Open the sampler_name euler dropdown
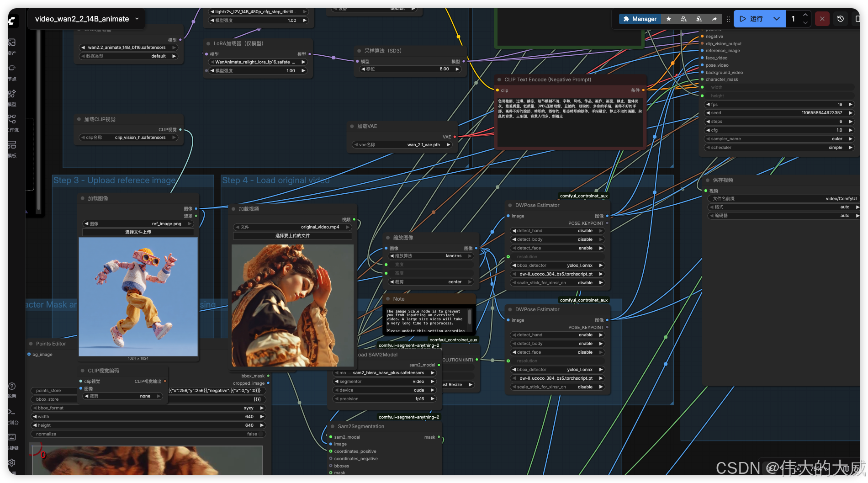The width and height of the screenshot is (868, 483). click(779, 139)
